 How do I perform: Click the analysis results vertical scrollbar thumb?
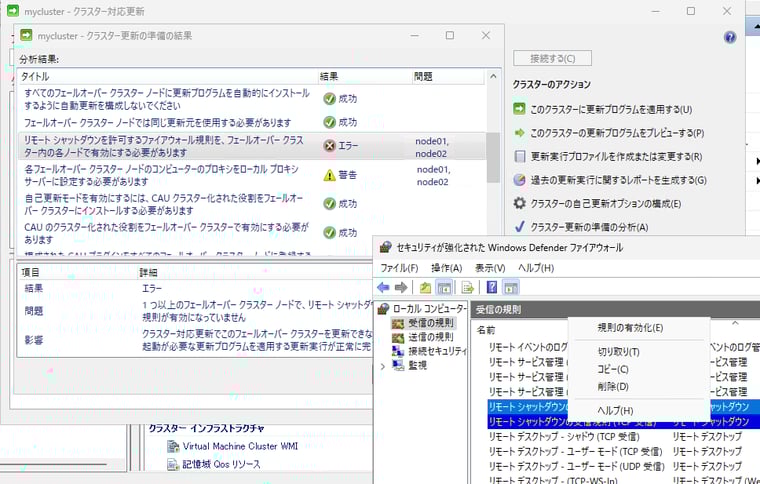493,157
